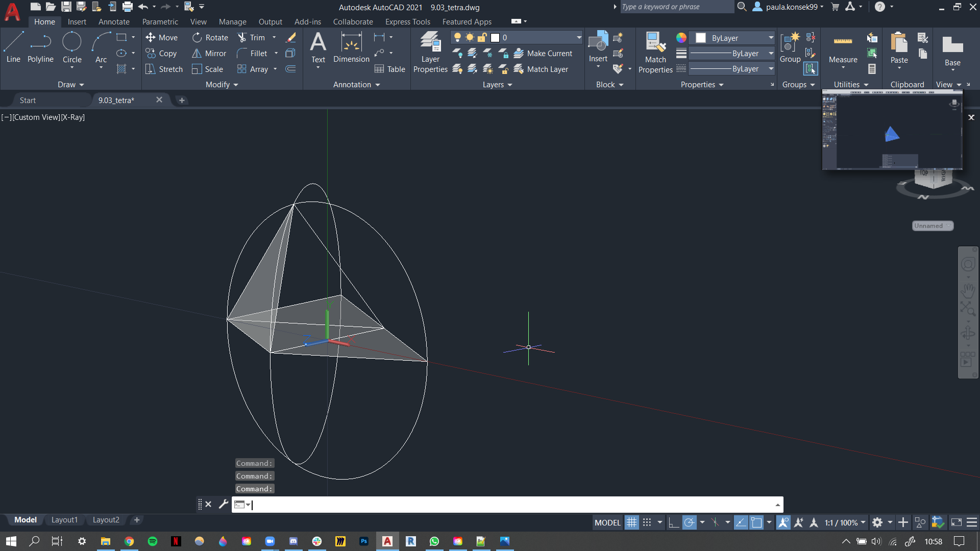Activate the Rotate command
This screenshot has height=551, width=980.
click(210, 37)
